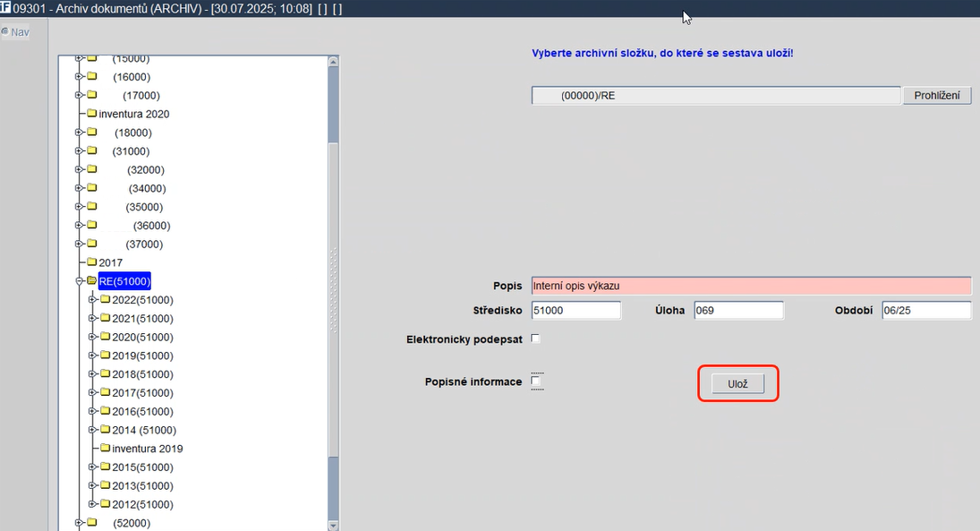This screenshot has width=980, height=531.
Task: Click the folder icon of 2017
Action: [x=92, y=262]
